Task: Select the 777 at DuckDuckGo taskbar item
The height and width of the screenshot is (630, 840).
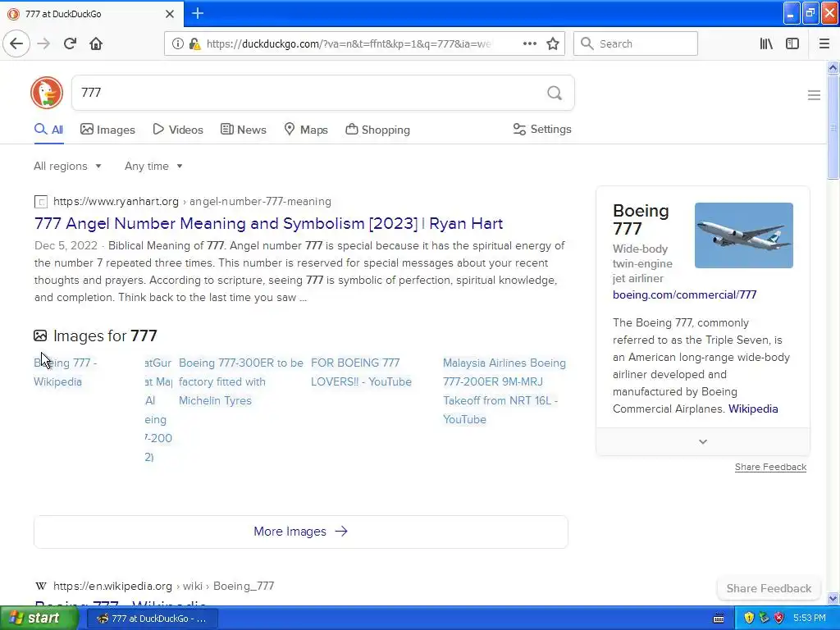Action: [152, 619]
